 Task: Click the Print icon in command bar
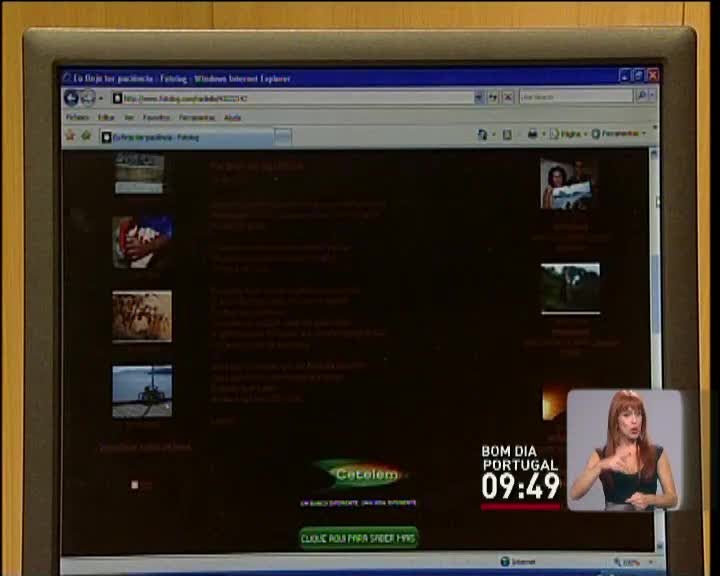point(532,134)
